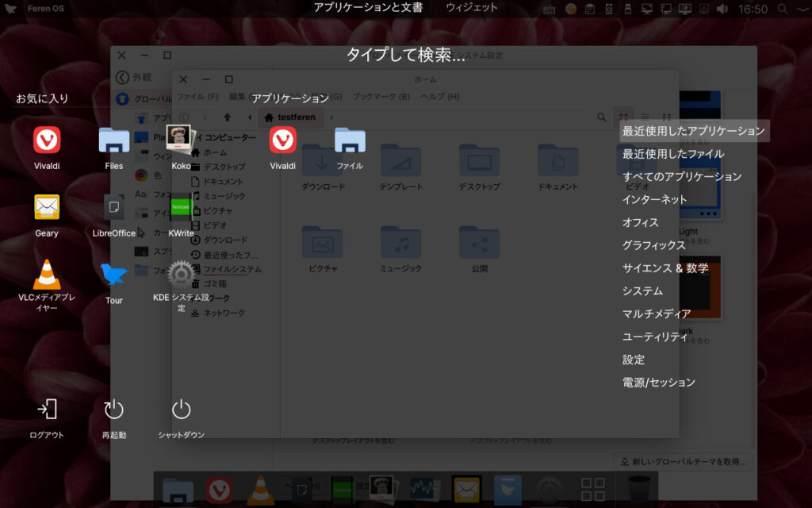Image resolution: width=812 pixels, height=508 pixels.
Task: Open Files from the favorites grid
Action: tap(114, 140)
